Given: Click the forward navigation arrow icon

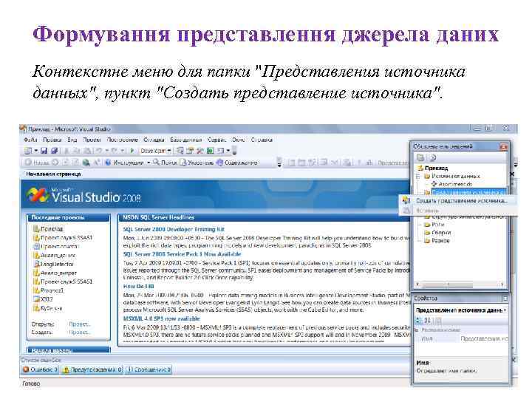Looking at the screenshot, I should [x=55, y=163].
